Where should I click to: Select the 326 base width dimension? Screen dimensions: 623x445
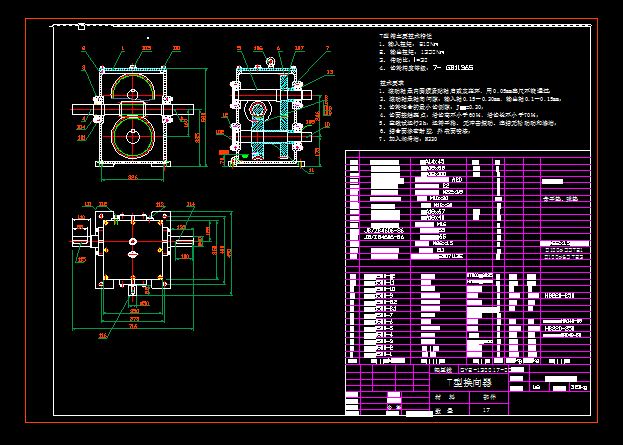coord(133,177)
